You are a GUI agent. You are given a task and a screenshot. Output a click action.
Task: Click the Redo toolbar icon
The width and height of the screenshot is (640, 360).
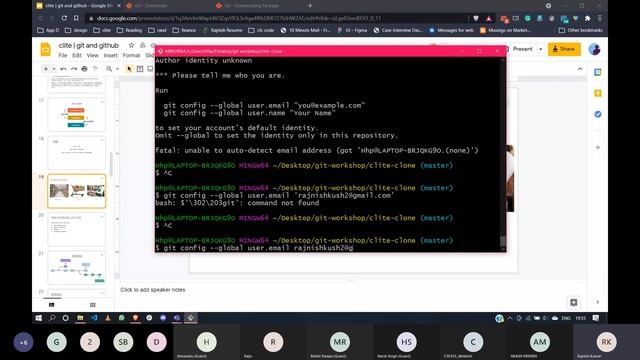pos(74,69)
